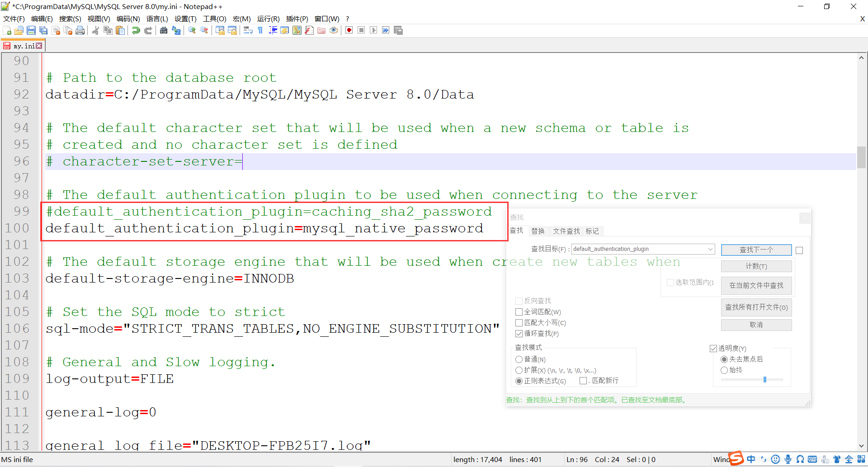Enable the 全词匹配(W) checkbox
868x467 pixels.
519,311
